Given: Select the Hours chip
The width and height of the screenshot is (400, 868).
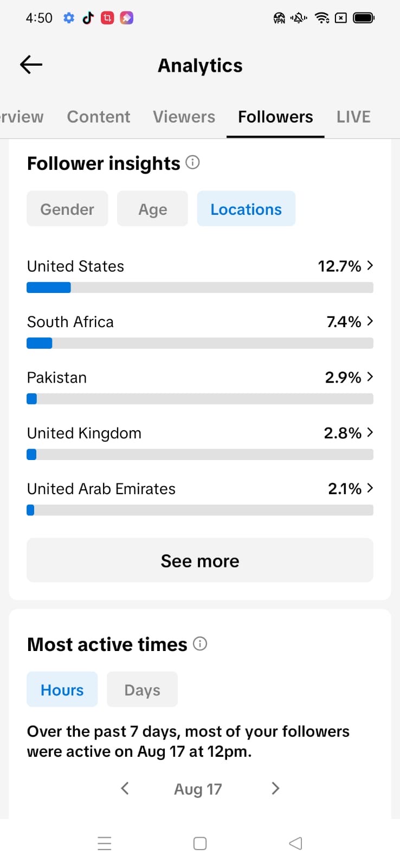Looking at the screenshot, I should pos(62,690).
